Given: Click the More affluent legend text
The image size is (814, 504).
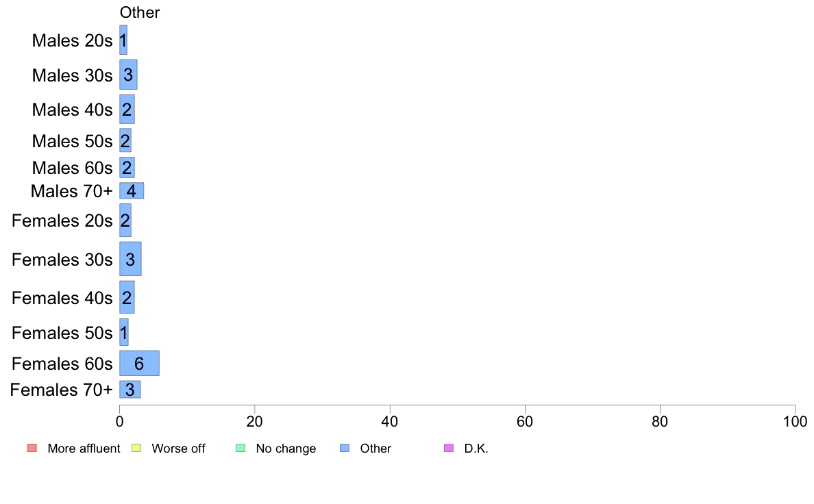Looking at the screenshot, I should point(84,449).
